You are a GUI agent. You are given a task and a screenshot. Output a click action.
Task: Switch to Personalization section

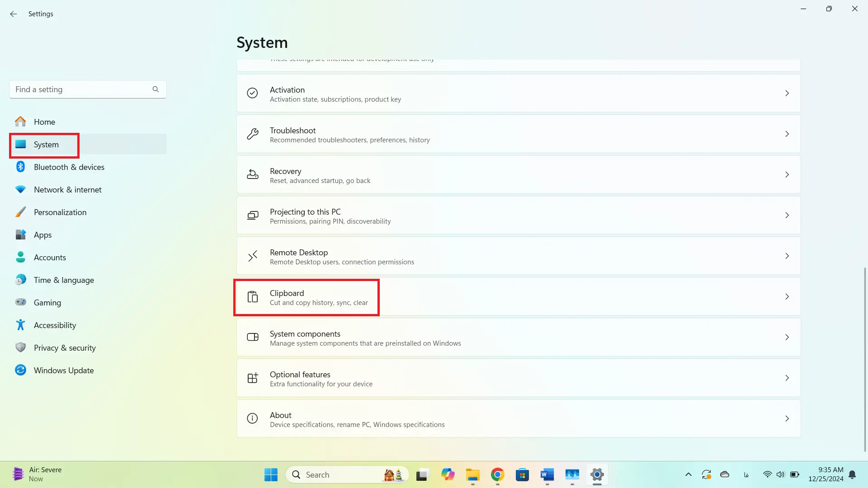(60, 212)
